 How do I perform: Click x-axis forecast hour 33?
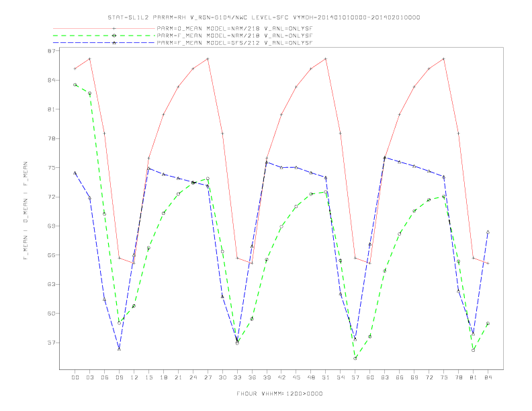tap(237, 377)
